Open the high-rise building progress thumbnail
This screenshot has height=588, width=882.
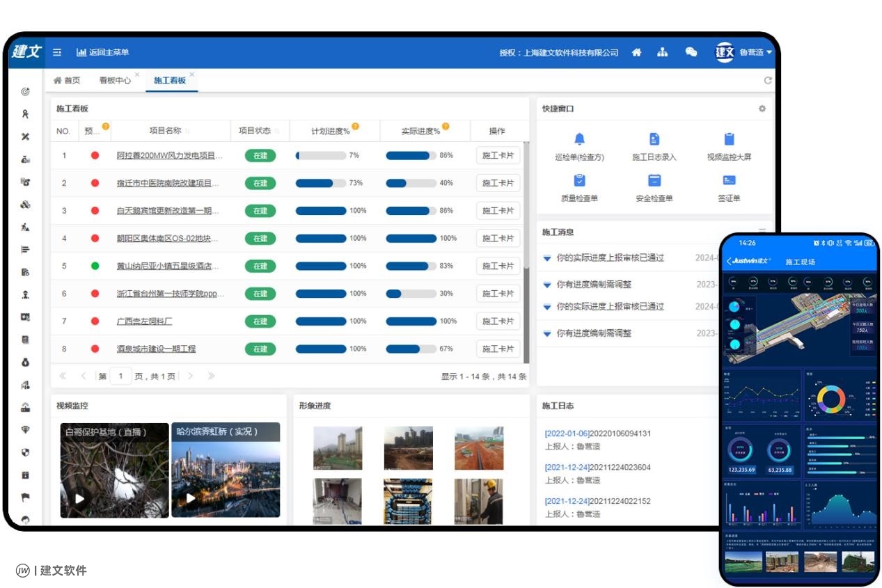(338, 449)
